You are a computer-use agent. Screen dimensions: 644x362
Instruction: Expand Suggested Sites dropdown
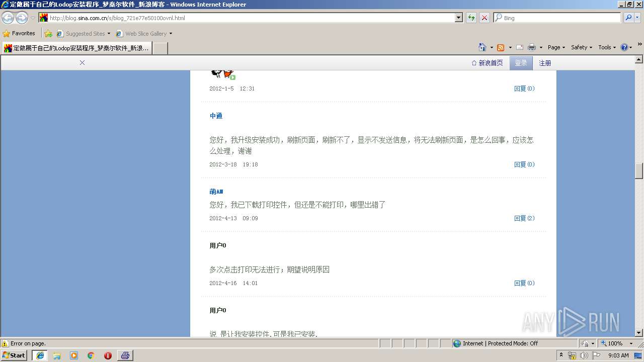click(x=109, y=34)
